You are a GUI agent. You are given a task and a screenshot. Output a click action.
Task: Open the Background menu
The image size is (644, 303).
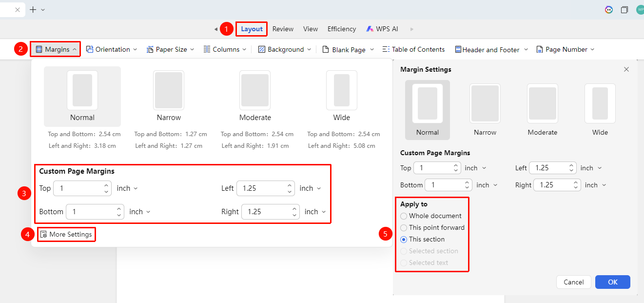(284, 49)
